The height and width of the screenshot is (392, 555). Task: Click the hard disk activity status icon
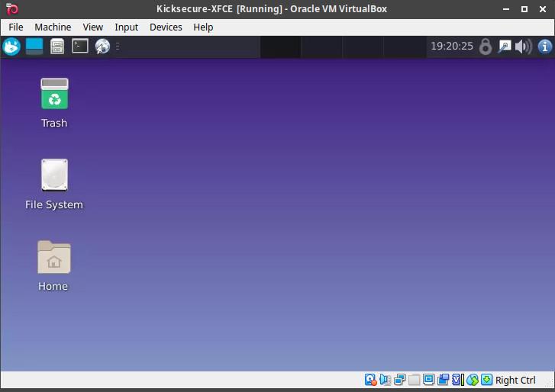pyautogui.click(x=370, y=380)
